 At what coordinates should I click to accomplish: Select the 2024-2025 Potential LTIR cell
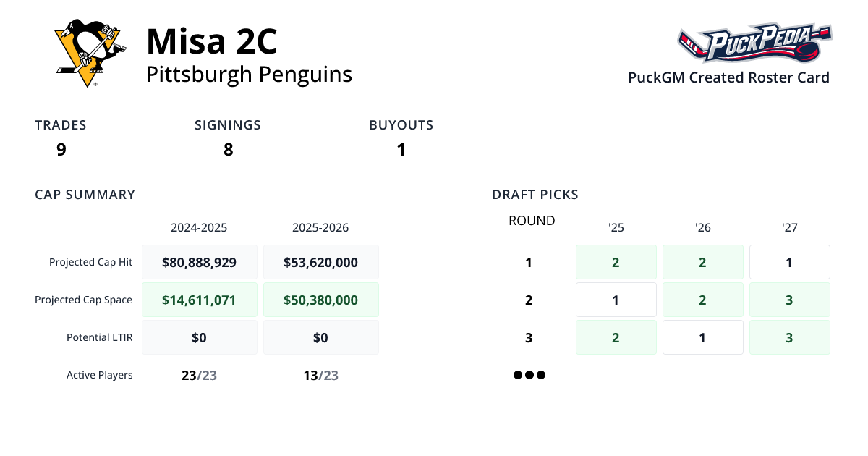point(200,337)
